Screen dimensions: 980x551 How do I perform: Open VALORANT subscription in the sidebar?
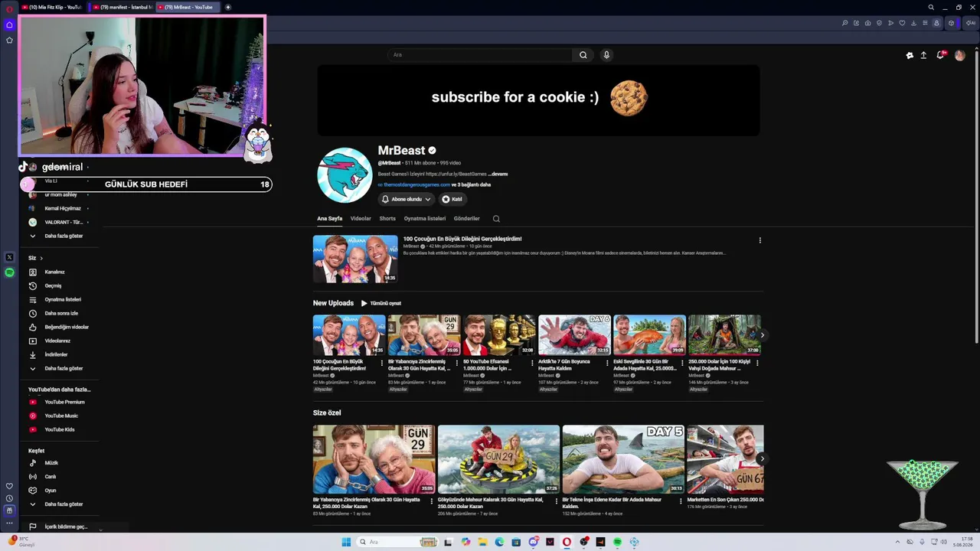pos(64,222)
